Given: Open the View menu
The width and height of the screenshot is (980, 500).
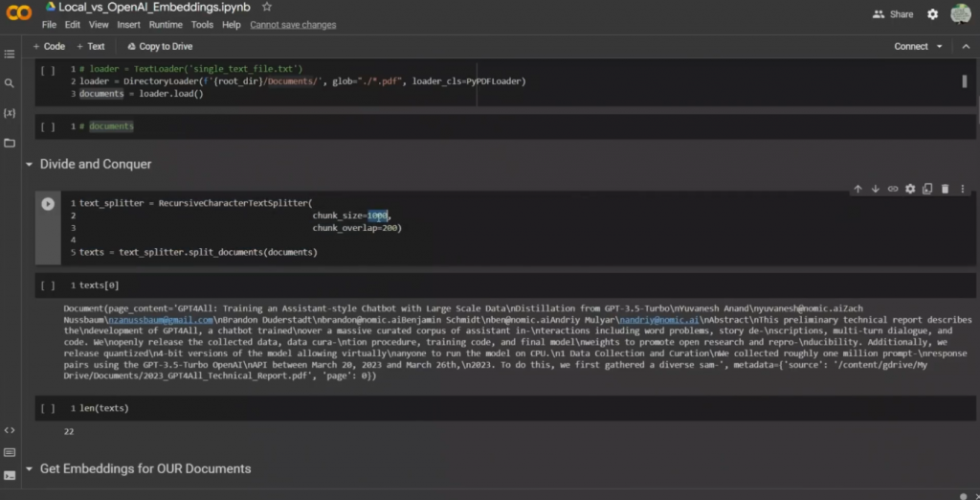Looking at the screenshot, I should point(99,25).
